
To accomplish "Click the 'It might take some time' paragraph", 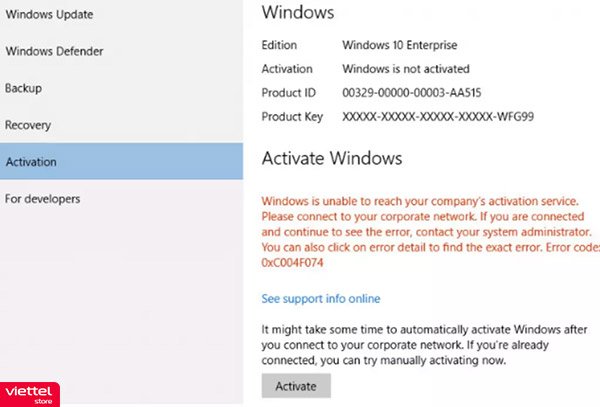I will pos(424,345).
